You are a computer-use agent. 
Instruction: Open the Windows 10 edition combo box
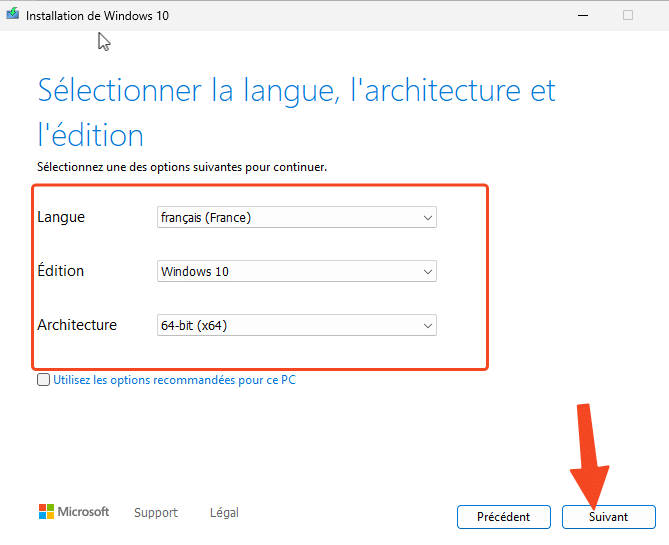(297, 271)
